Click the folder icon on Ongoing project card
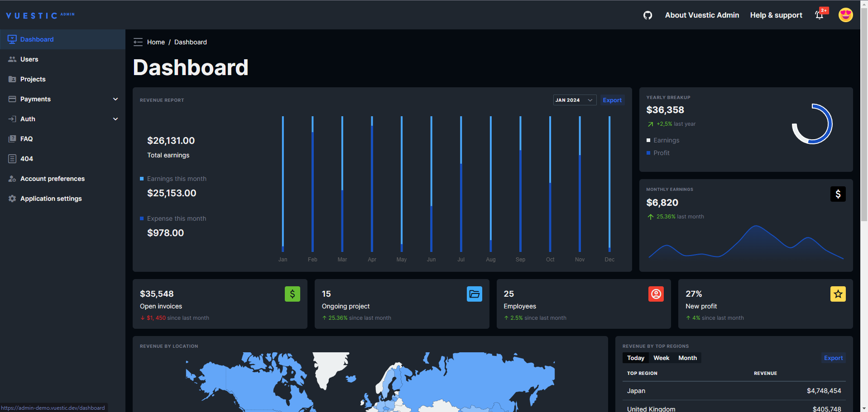 pyautogui.click(x=474, y=294)
